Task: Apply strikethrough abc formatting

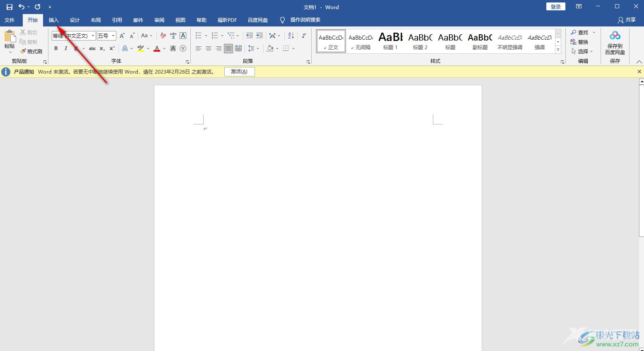Action: 92,48
